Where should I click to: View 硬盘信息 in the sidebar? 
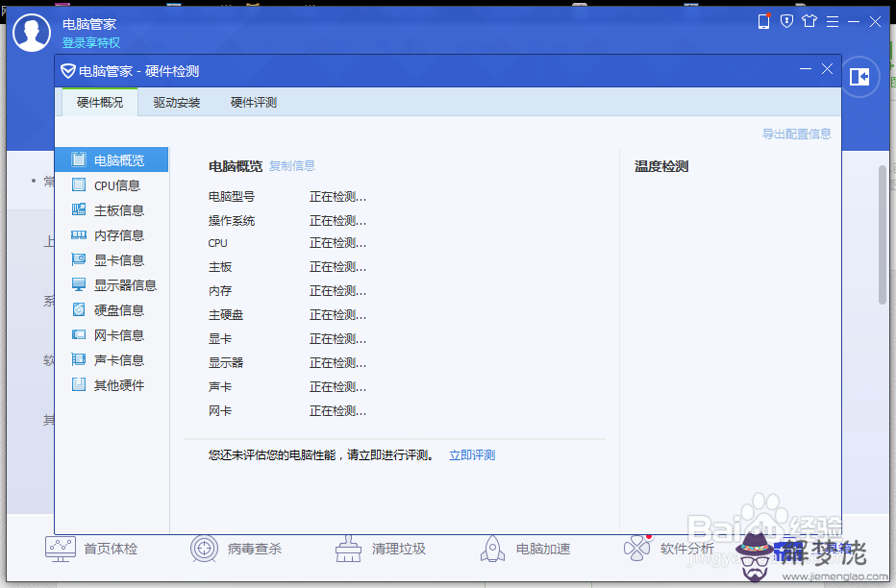click(x=112, y=310)
